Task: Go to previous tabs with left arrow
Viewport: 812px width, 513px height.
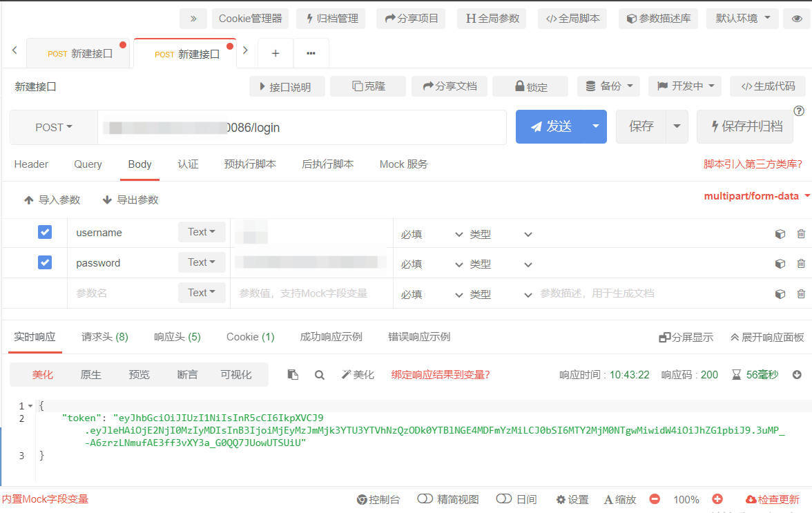Action: pos(14,50)
